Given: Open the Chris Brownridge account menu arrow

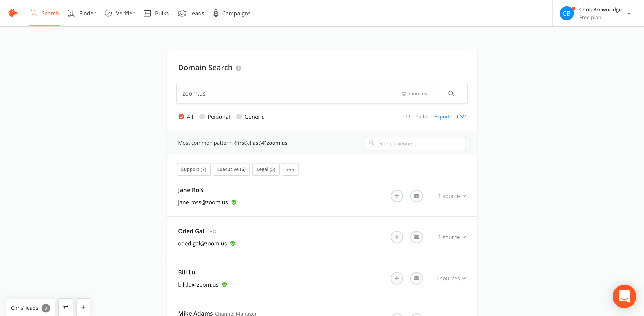Looking at the screenshot, I should (629, 14).
